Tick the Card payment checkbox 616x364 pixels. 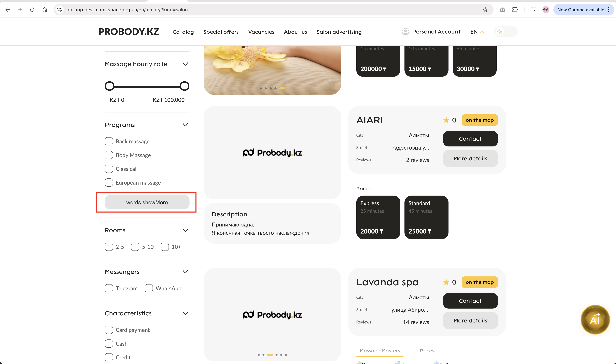coord(109,330)
